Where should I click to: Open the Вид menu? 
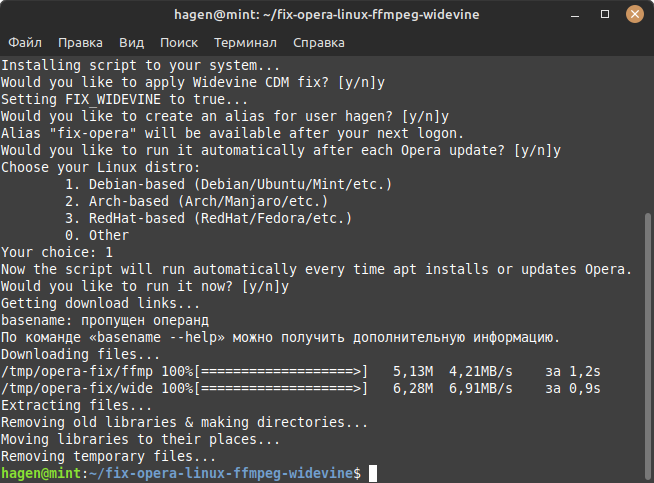tap(131, 43)
